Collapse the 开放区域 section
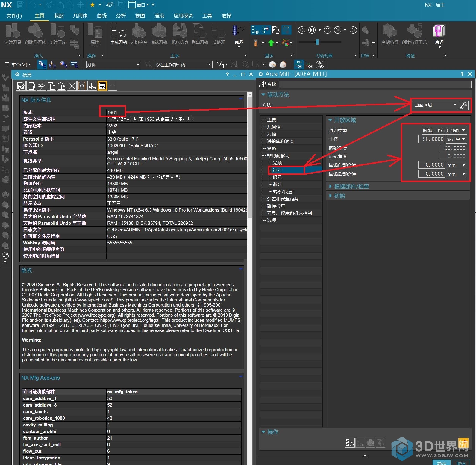 (x=330, y=120)
